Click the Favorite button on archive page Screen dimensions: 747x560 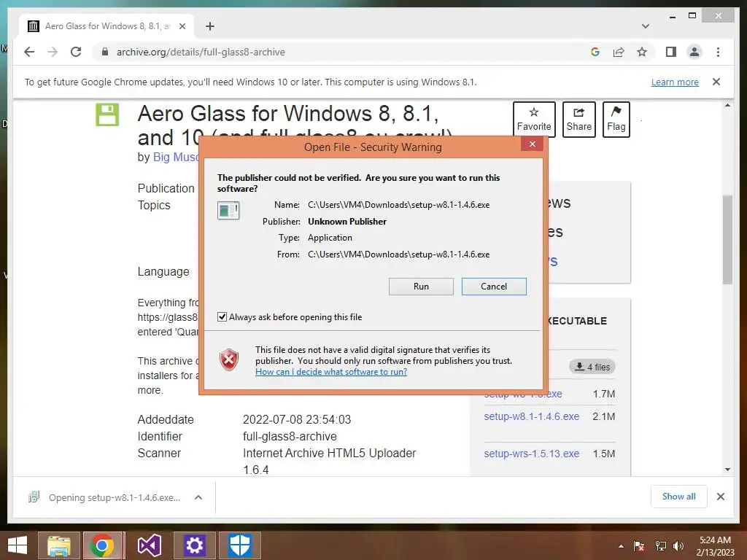[534, 119]
